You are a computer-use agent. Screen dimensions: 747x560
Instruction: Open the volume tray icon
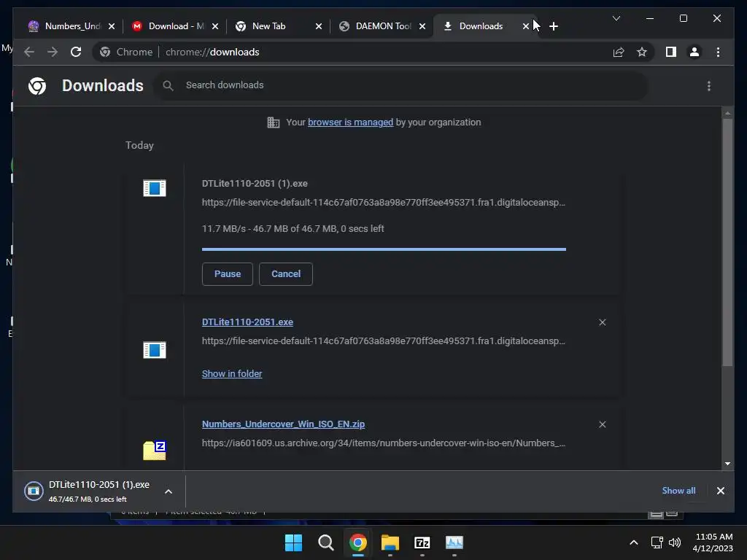tap(675, 542)
